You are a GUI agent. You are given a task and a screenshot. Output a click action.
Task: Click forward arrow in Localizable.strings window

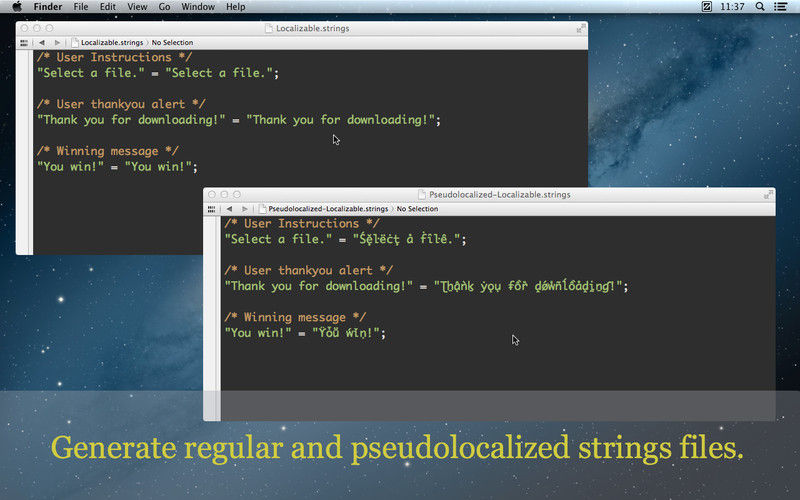point(57,43)
